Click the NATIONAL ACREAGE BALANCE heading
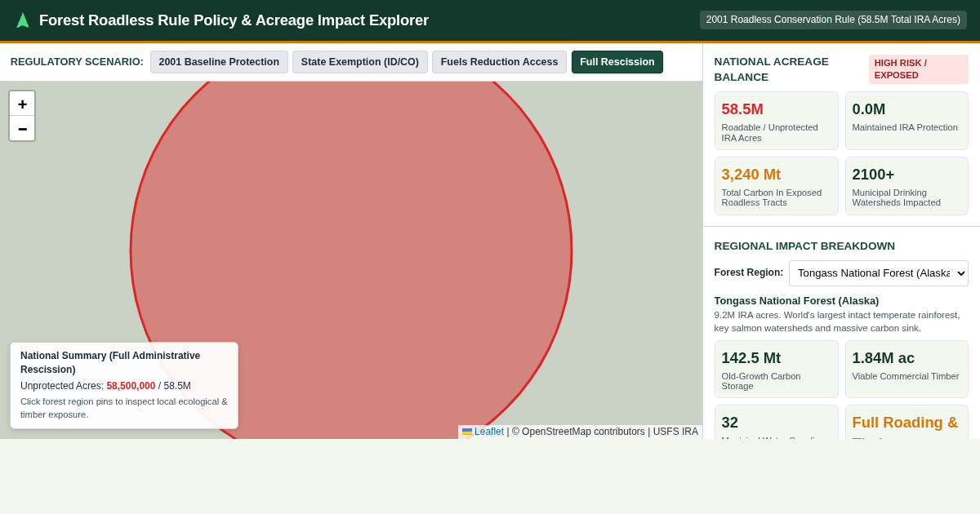Image resolution: width=980 pixels, height=514 pixels. pyautogui.click(x=772, y=69)
